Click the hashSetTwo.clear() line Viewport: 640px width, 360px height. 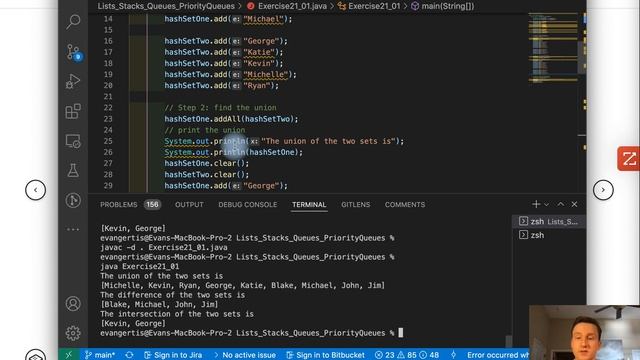pyautogui.click(x=206, y=174)
